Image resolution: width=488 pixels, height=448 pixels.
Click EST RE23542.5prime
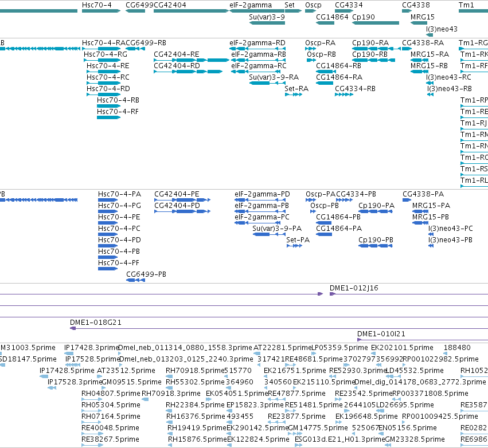(338, 399)
